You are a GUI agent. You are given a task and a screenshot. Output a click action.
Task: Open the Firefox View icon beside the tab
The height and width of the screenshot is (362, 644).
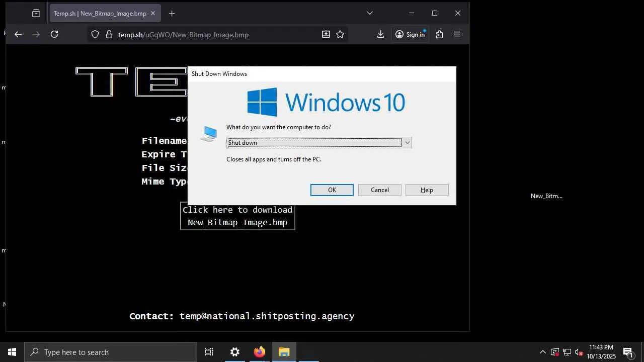click(36, 14)
